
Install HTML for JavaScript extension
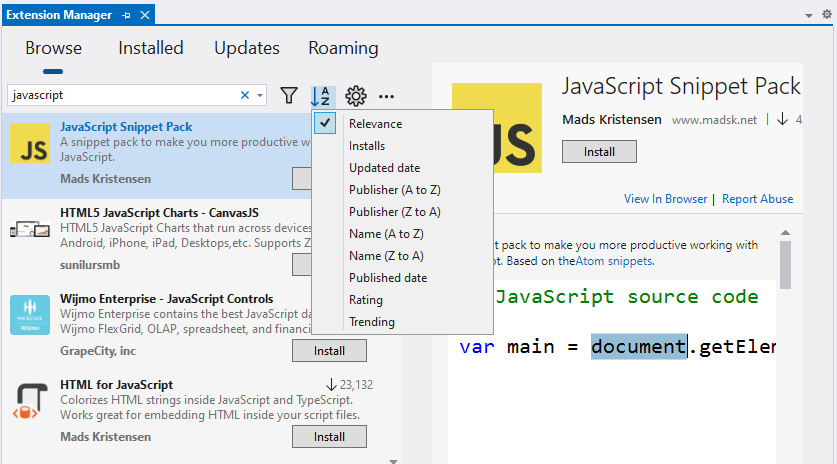coord(329,437)
